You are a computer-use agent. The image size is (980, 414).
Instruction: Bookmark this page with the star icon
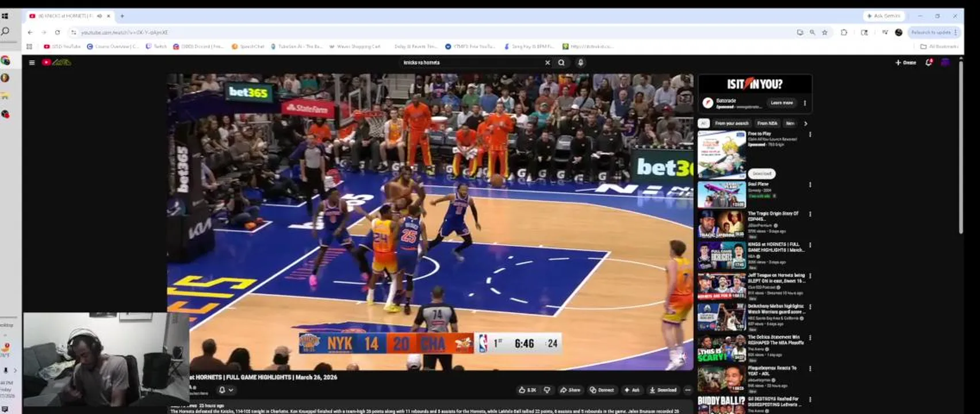825,32
